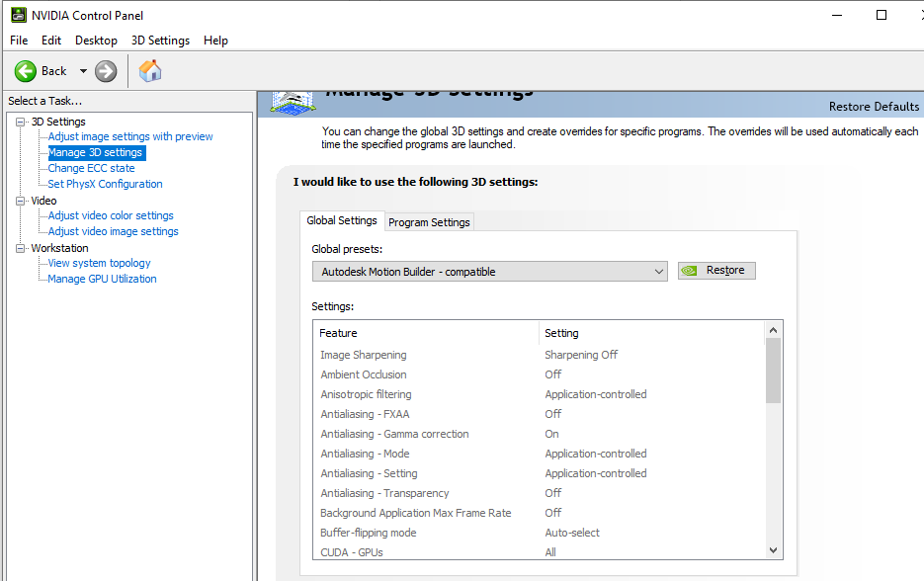Click the settings list scrollbar down arrow
The image size is (924, 581).
pyautogui.click(x=773, y=549)
